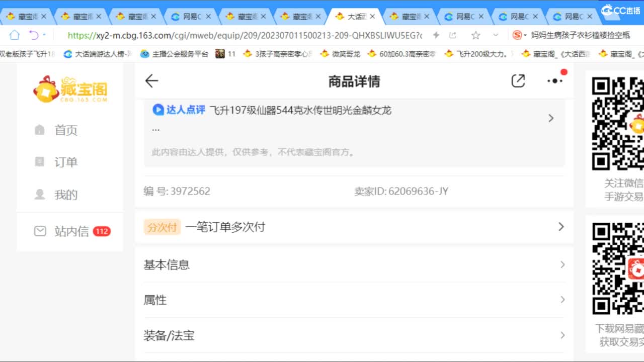Screen dimensions: 644x362
Task: Click the browser undo/back arrow icon
Action: (34, 35)
